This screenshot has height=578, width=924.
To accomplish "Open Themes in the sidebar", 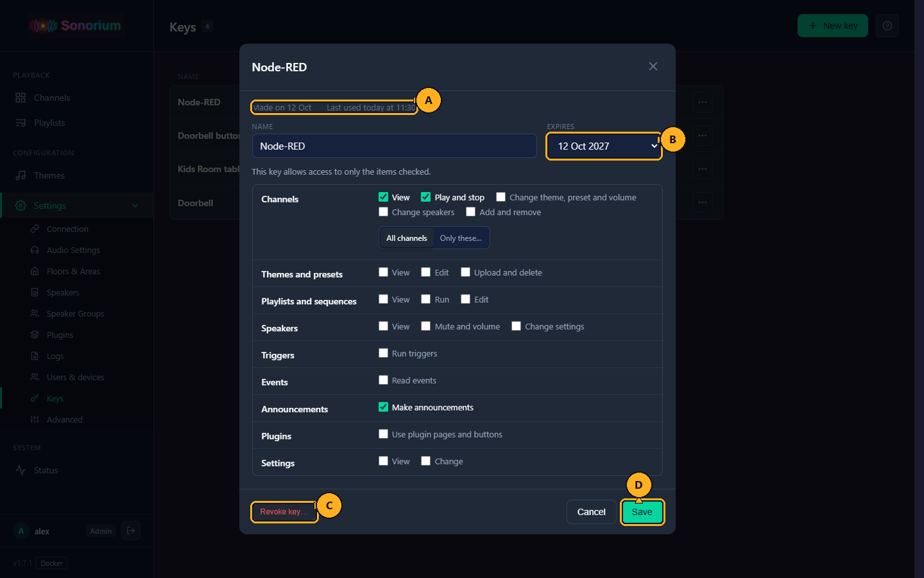I will (76, 175).
